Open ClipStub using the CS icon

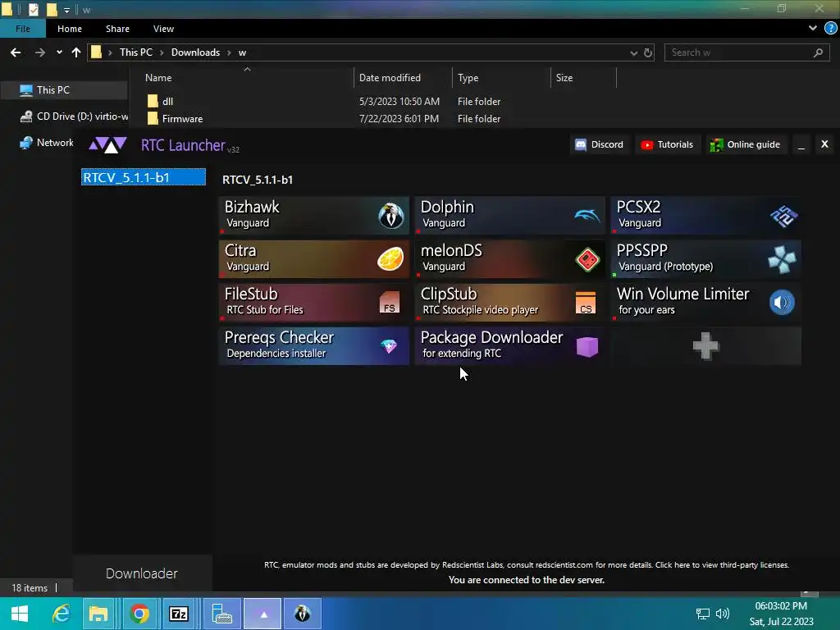586,303
